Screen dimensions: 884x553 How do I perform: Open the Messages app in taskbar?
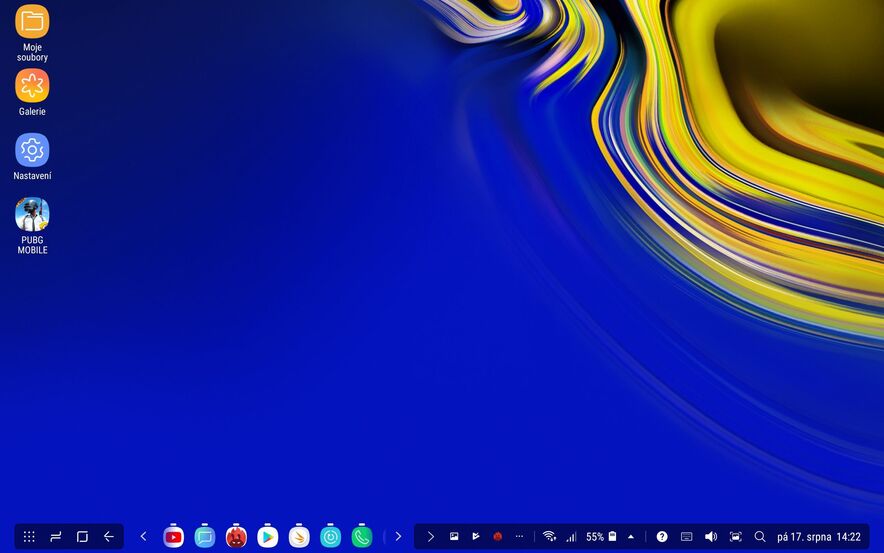pyautogui.click(x=205, y=537)
